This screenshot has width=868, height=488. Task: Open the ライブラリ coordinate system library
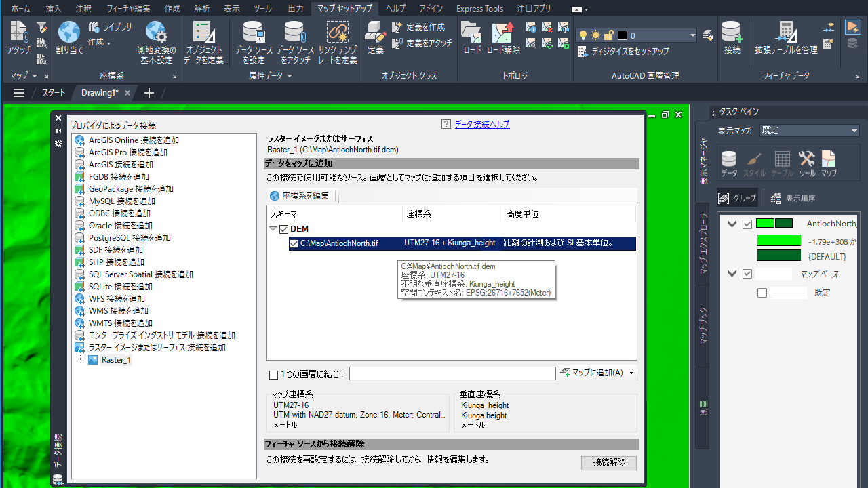click(110, 27)
